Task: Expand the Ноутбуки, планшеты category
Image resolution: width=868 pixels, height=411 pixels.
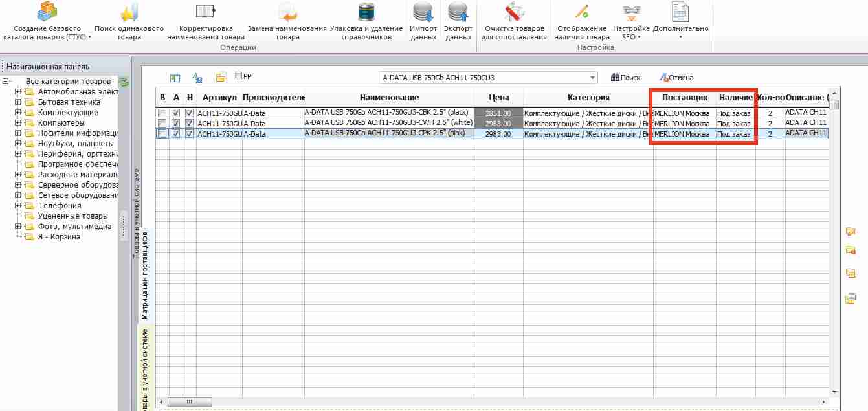Action: click(x=17, y=144)
